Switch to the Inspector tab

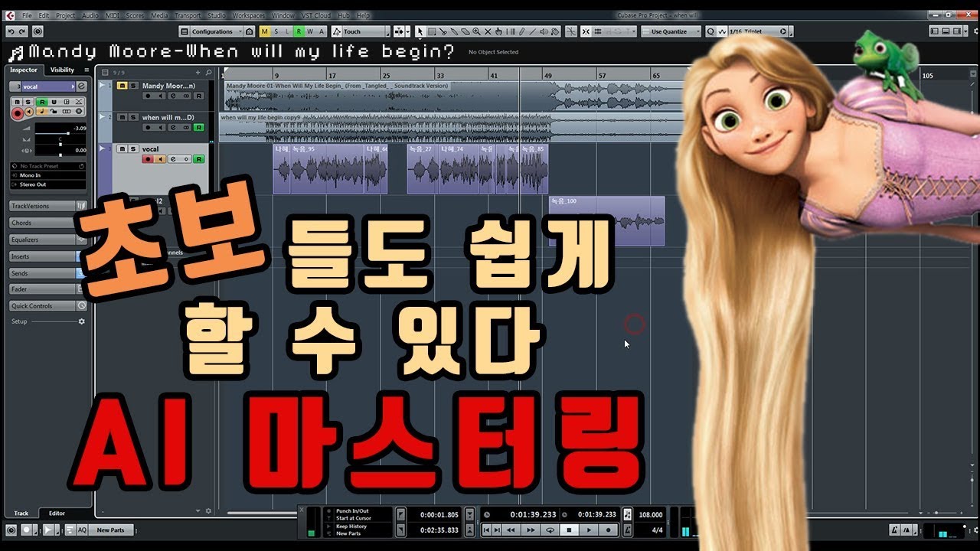(23, 70)
